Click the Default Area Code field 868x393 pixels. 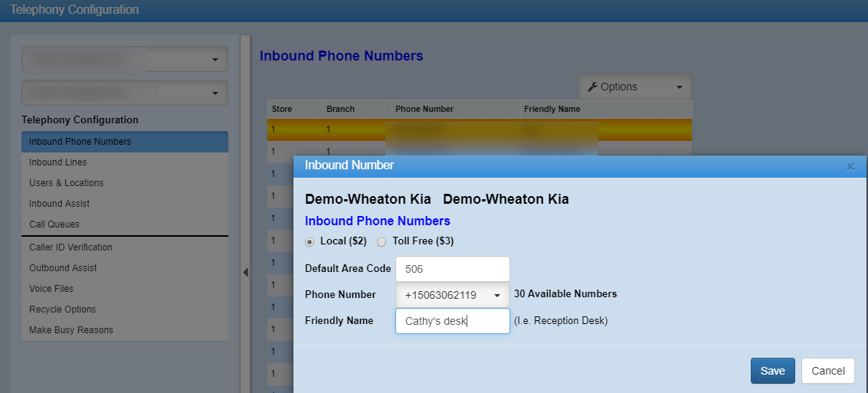click(453, 269)
